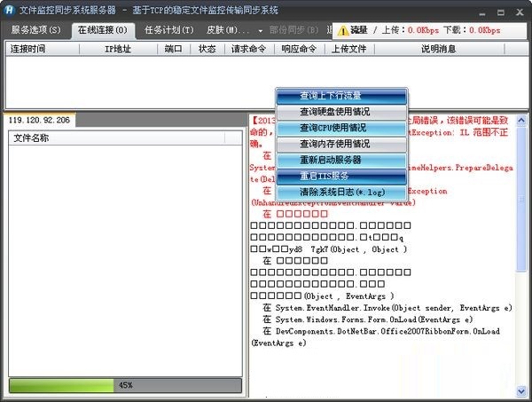The width and height of the screenshot is (532, 402).
Task: Switch to the 在线连接(O) tab
Action: tap(103, 29)
